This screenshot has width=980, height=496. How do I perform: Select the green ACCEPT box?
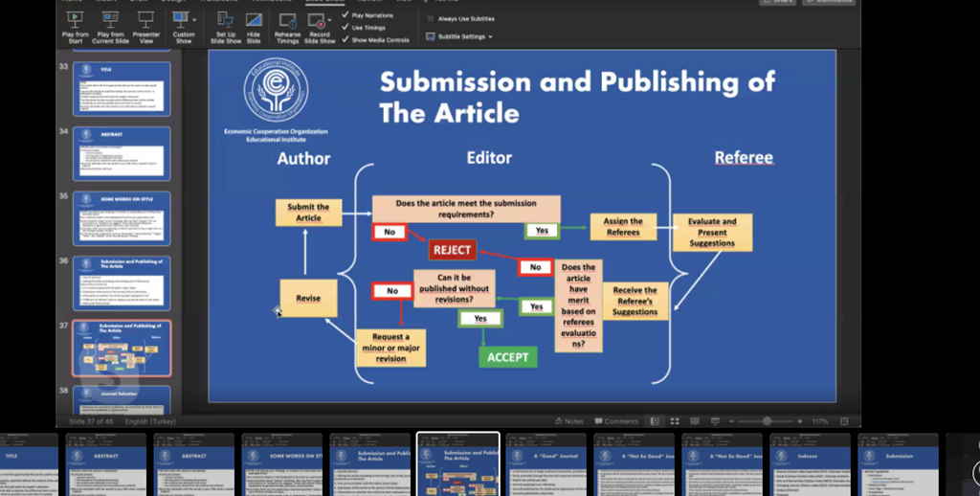(x=508, y=357)
